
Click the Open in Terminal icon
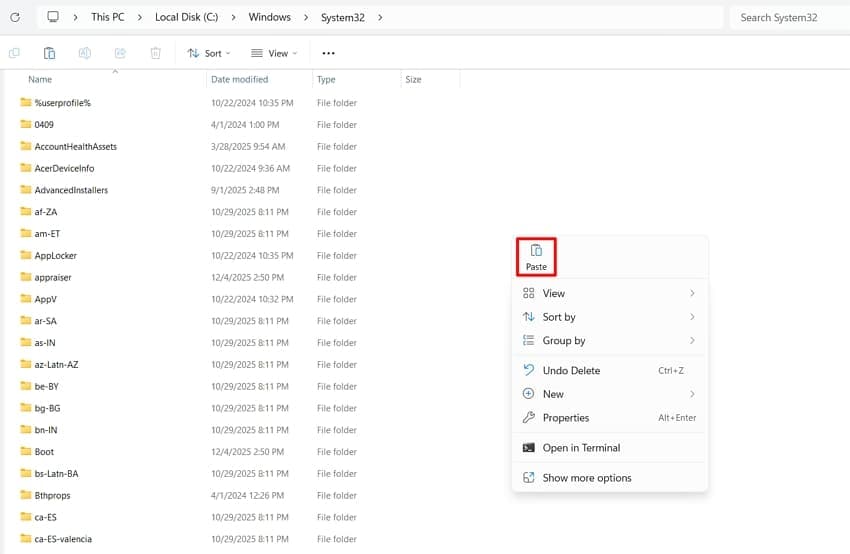pyautogui.click(x=529, y=448)
